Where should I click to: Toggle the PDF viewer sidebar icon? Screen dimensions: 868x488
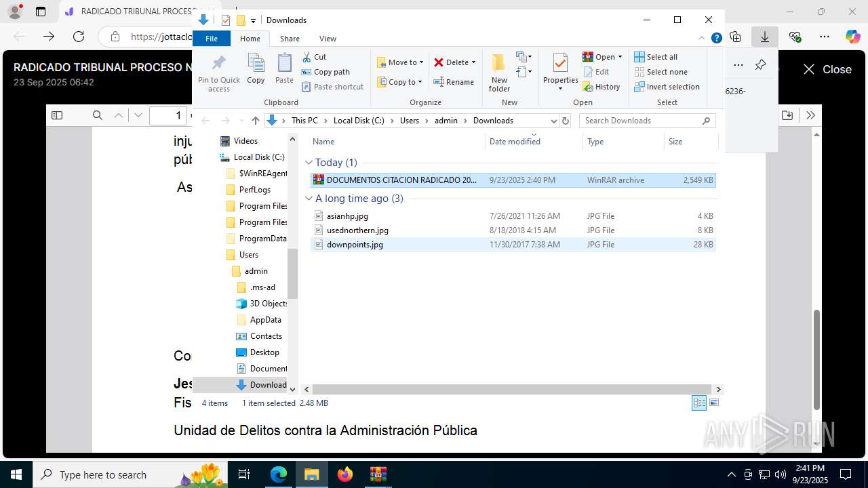coord(57,116)
